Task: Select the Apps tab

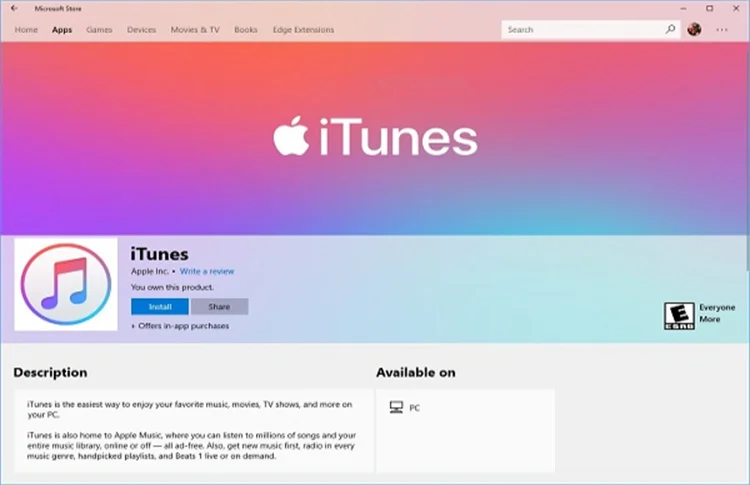Action: point(62,30)
